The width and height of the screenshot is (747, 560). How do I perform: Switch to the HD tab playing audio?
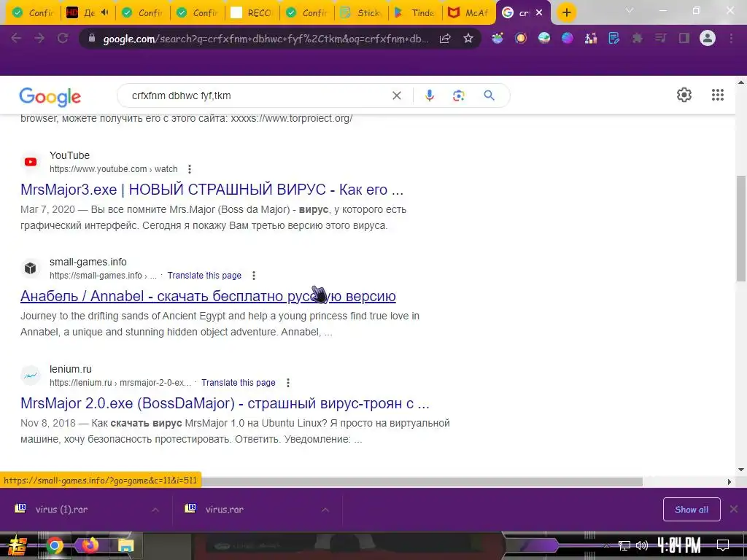[x=88, y=13]
